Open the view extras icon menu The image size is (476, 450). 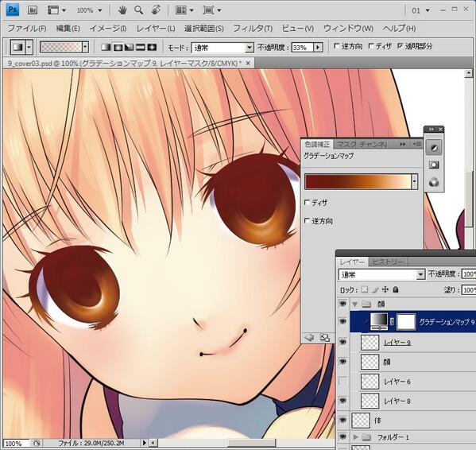pos(56,10)
